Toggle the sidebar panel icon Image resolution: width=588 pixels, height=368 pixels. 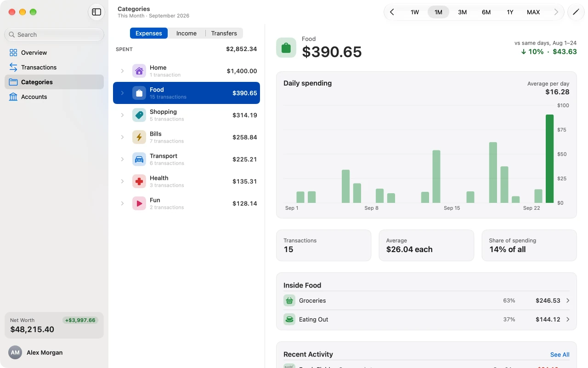click(96, 12)
